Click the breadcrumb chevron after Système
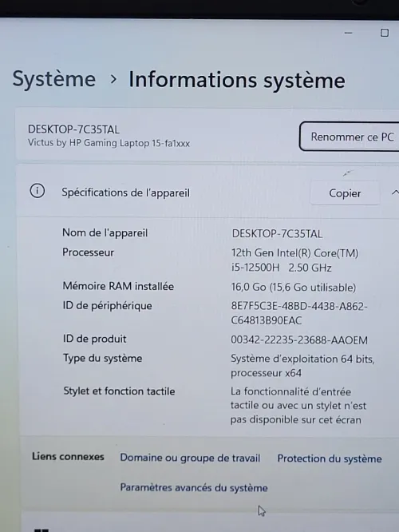Image resolution: width=399 pixels, height=532 pixels. pyautogui.click(x=113, y=79)
